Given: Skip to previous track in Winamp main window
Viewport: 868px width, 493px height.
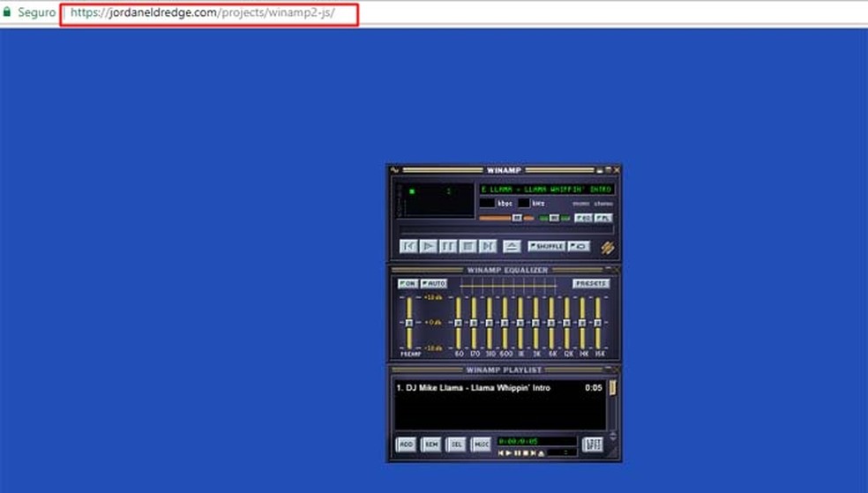Looking at the screenshot, I should click(x=408, y=246).
